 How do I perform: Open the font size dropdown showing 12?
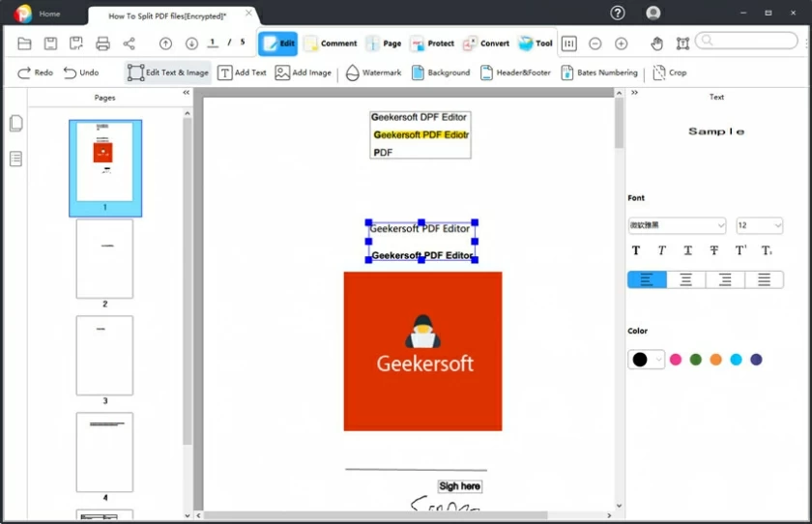coord(759,225)
